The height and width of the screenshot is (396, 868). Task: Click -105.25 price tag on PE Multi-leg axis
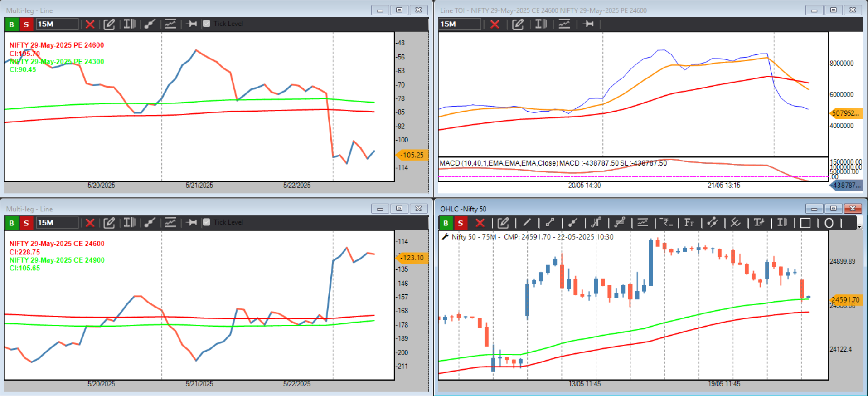pos(411,155)
